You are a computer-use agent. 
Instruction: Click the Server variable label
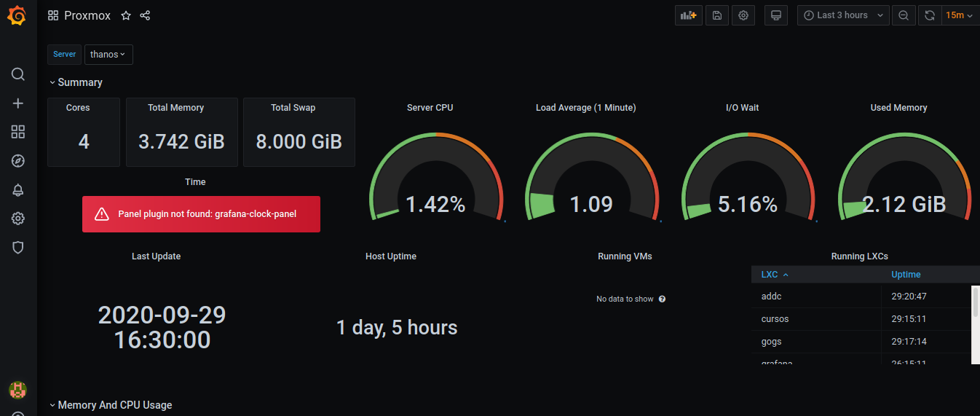tap(64, 55)
